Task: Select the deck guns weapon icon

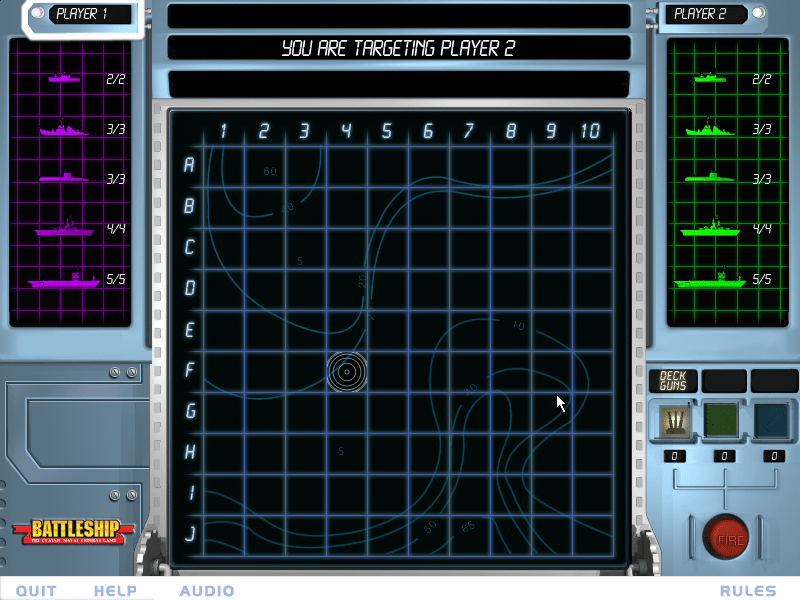Action: click(x=674, y=421)
